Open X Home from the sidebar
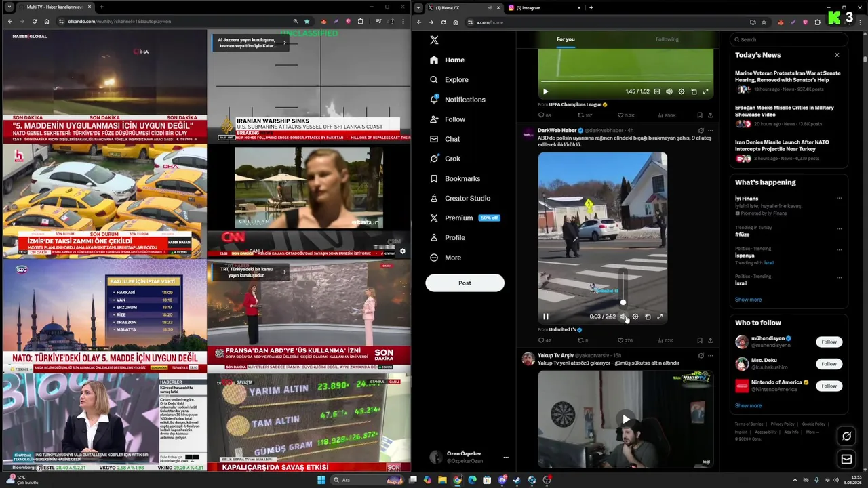868x488 pixels. click(447, 60)
